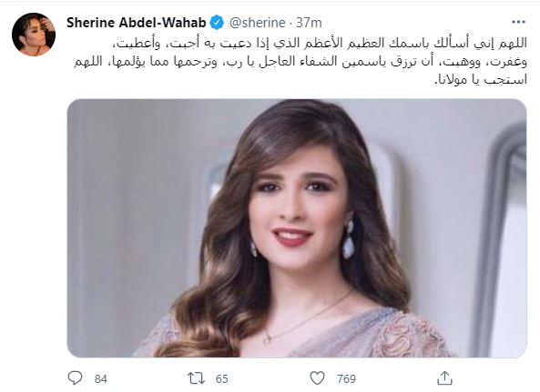
Task: Open the 37m timestamp link
Action: click(309, 23)
